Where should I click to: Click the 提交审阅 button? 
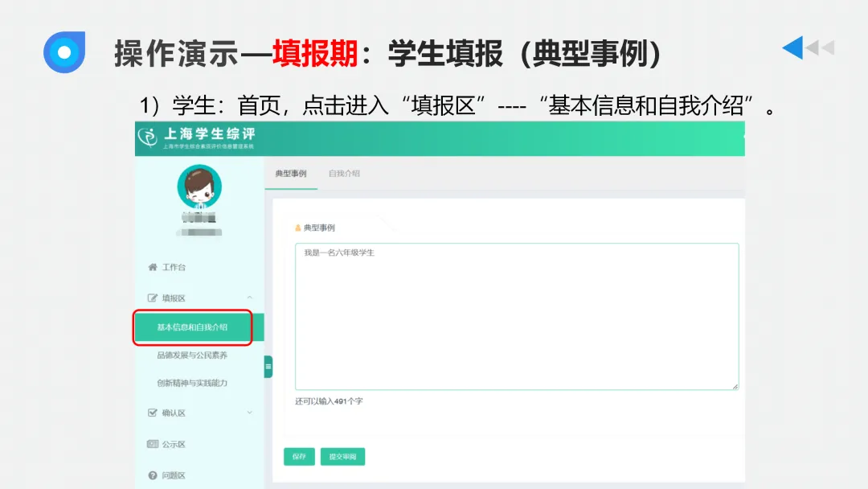click(x=342, y=456)
